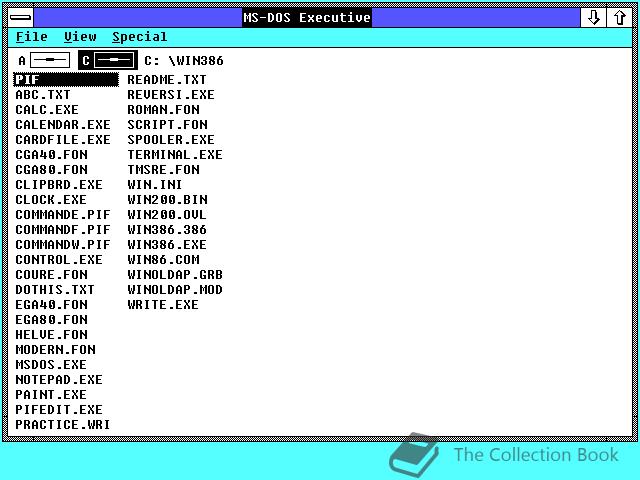Select ROMAN.FON file
This screenshot has height=480, width=640.
click(x=163, y=110)
